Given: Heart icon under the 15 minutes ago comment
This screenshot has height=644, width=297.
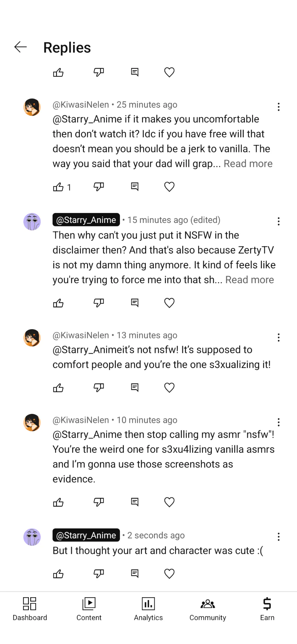Looking at the screenshot, I should pos(169,303).
